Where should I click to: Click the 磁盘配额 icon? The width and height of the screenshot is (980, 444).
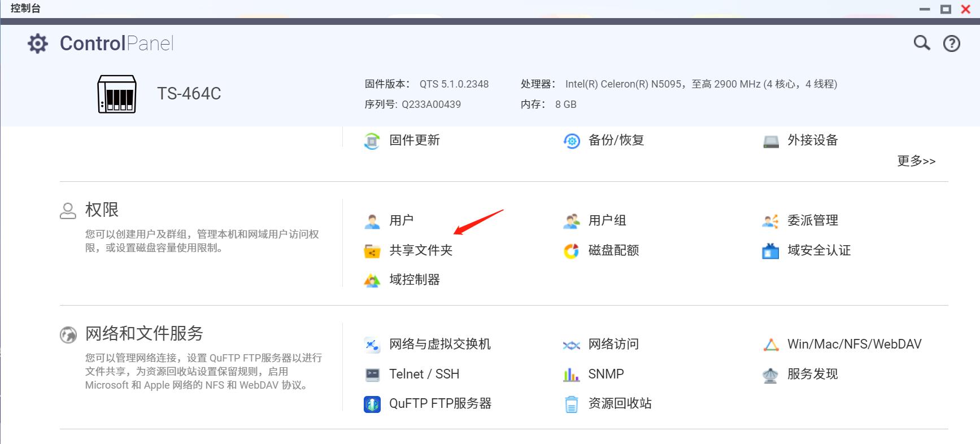572,251
